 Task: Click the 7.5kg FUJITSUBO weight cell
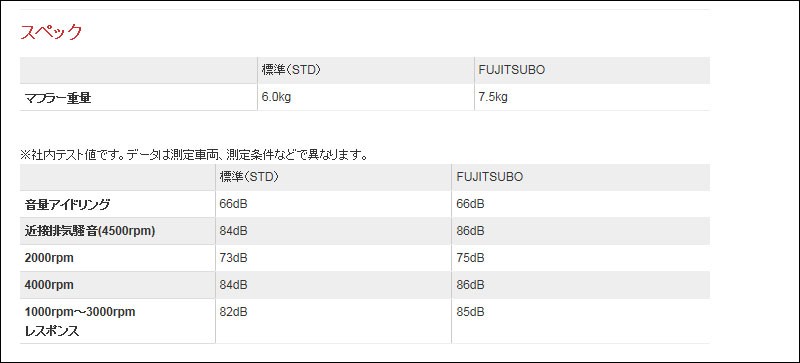coord(493,97)
